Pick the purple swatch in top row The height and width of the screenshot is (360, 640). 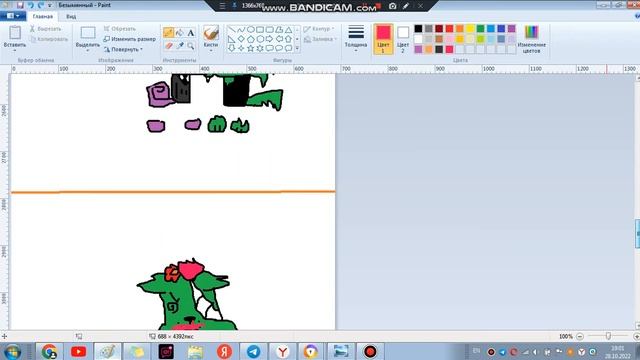511,28
